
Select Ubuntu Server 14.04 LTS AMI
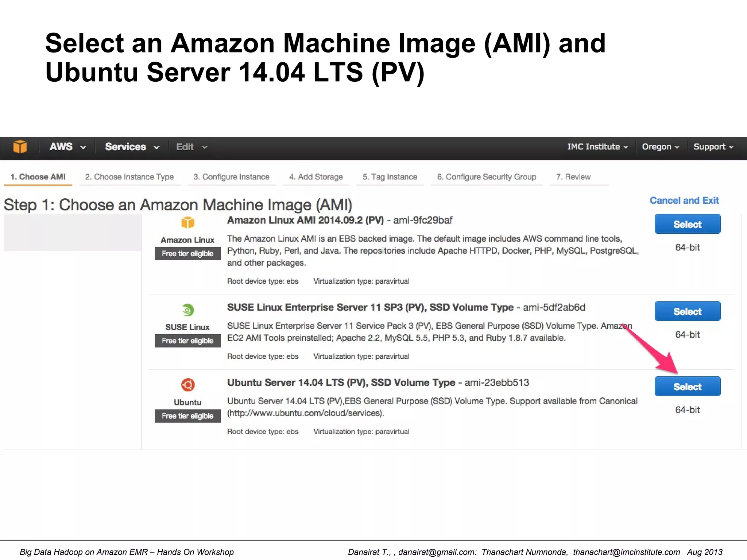688,386
